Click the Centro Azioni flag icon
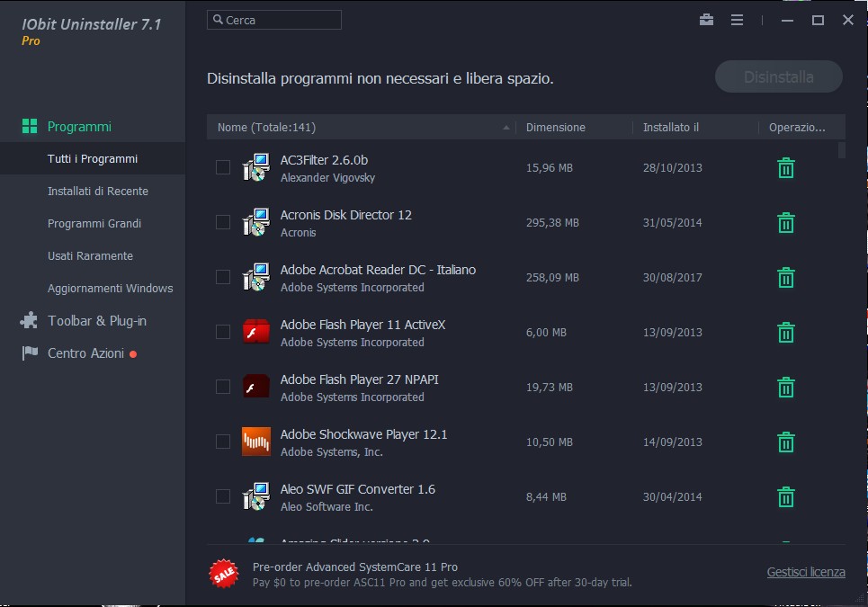Image resolution: width=868 pixels, height=607 pixels. (x=30, y=353)
